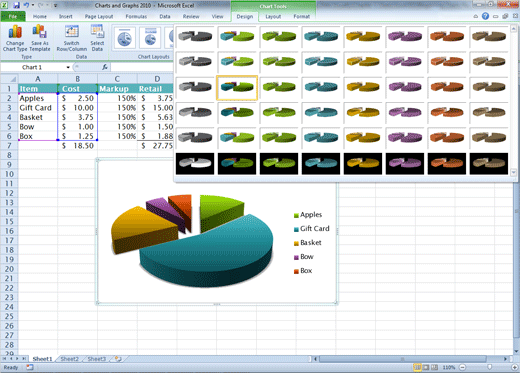Choose the first chart layout thumbnail
The height and width of the screenshot is (373, 520).
(124, 38)
